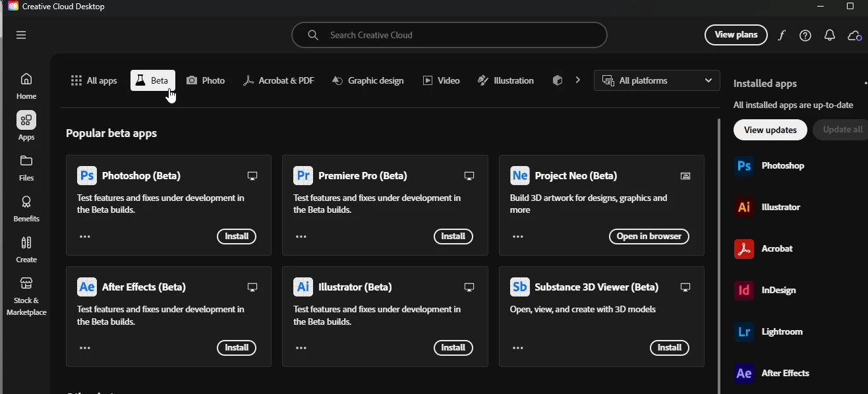
Task: Open the fonts f icon
Action: 782,36
